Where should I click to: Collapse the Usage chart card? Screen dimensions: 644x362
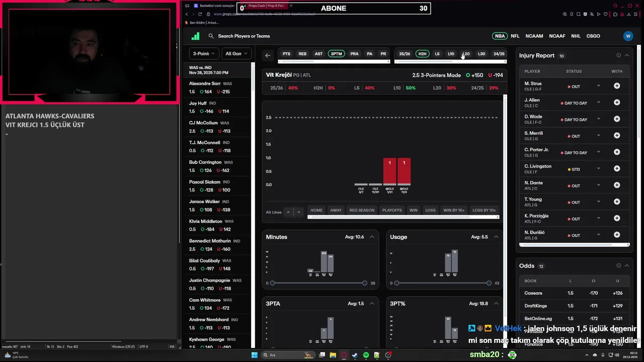tap(496, 237)
